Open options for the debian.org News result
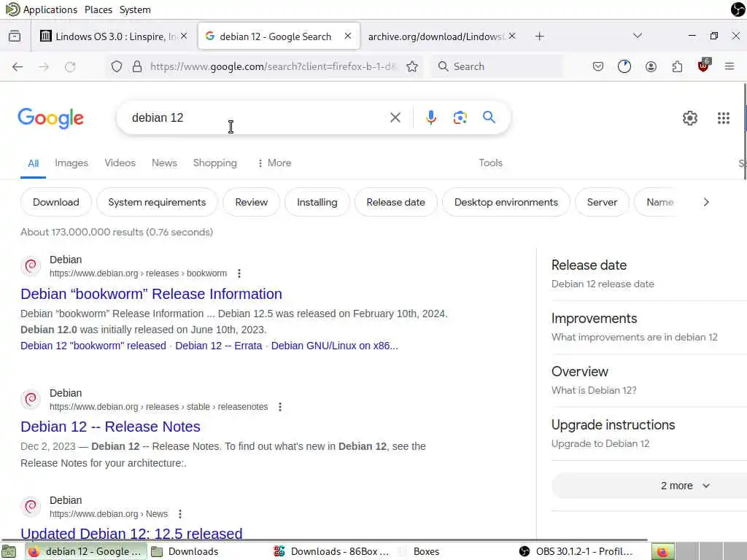The image size is (747, 560). pos(180,514)
